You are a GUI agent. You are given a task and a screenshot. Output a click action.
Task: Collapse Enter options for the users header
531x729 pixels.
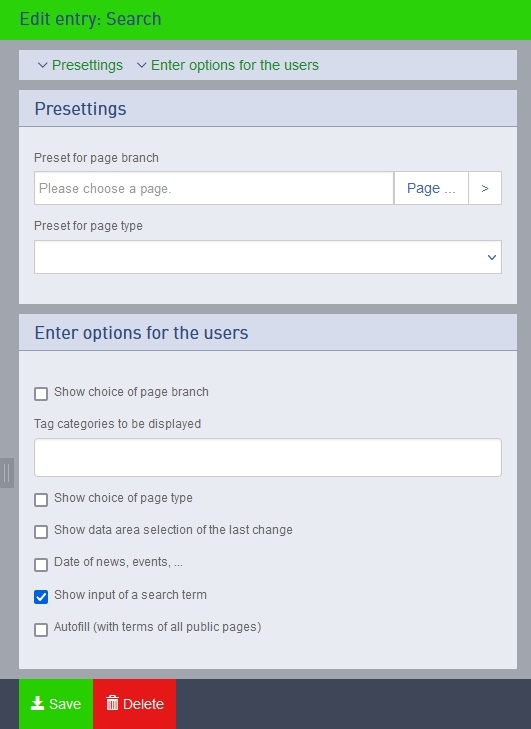268,333
